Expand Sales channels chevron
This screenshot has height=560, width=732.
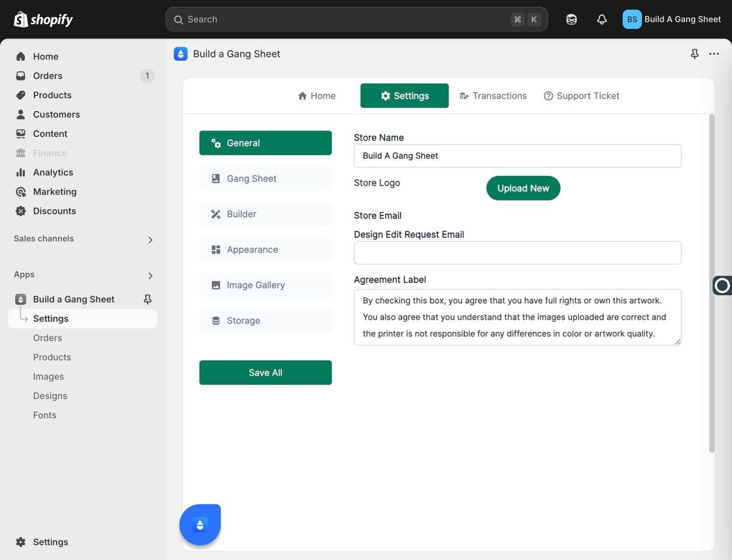pyautogui.click(x=150, y=240)
